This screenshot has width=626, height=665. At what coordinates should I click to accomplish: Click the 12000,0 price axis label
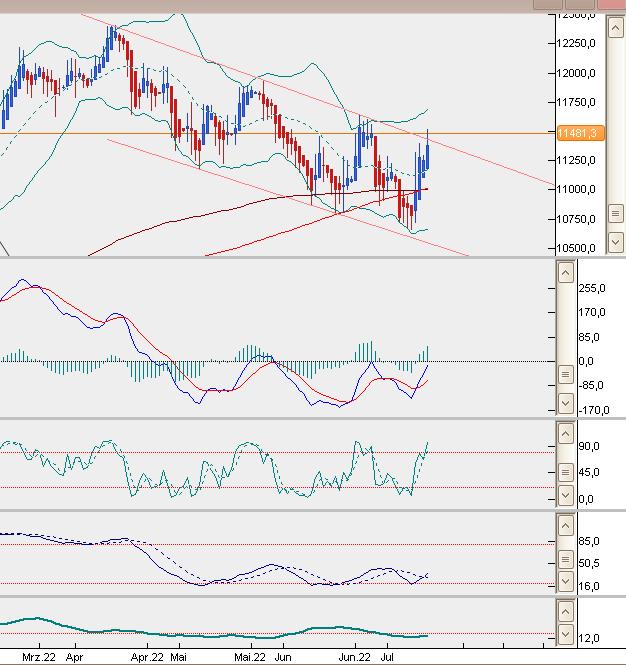point(576,73)
